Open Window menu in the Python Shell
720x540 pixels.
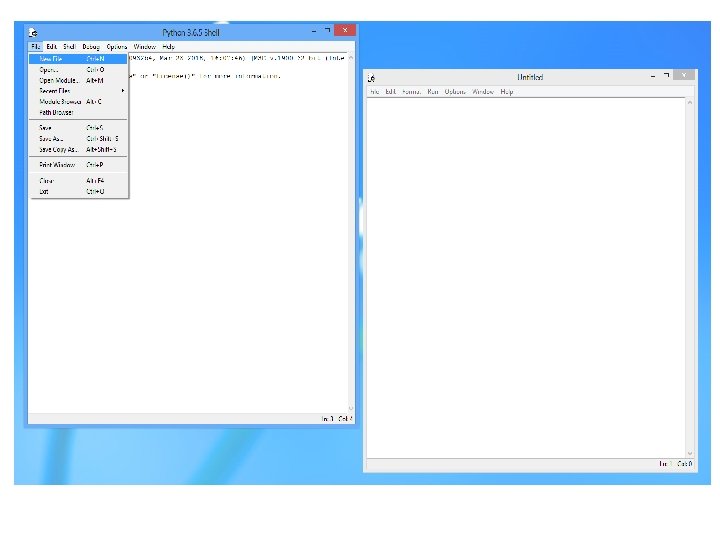[145, 47]
